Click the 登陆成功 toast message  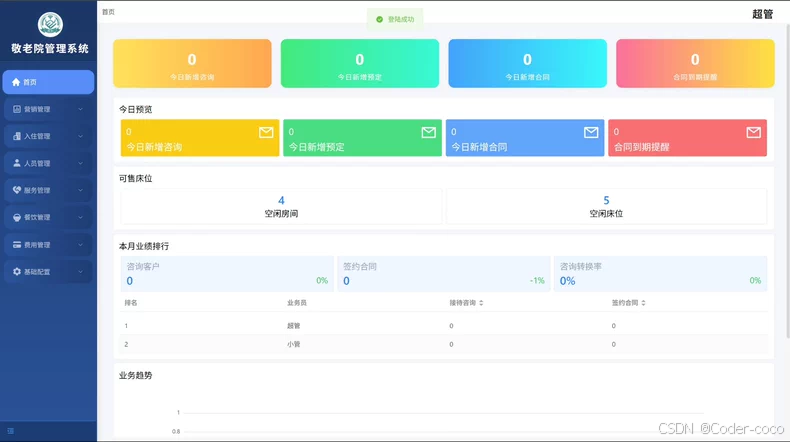tap(395, 19)
